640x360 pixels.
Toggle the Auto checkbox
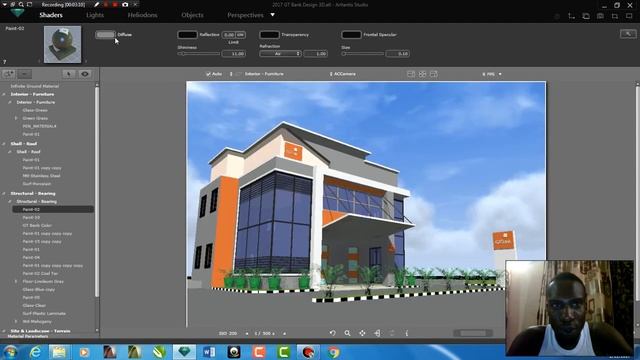(x=208, y=74)
